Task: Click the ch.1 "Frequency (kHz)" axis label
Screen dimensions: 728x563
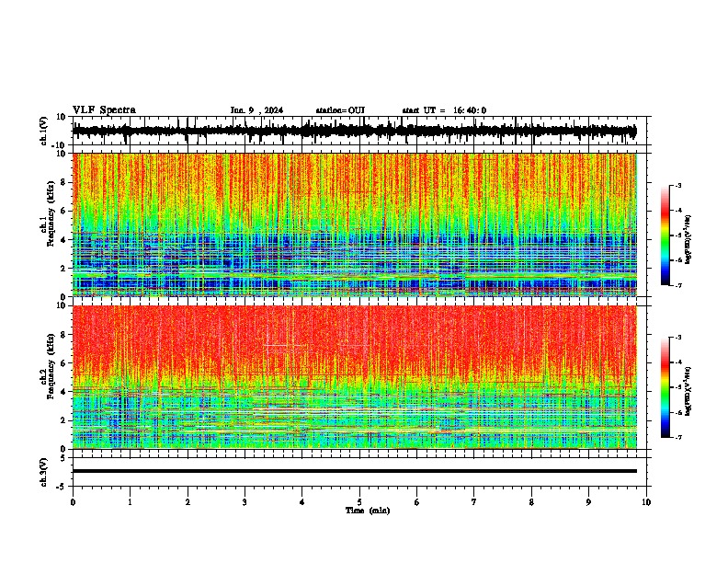Action: 51,214
